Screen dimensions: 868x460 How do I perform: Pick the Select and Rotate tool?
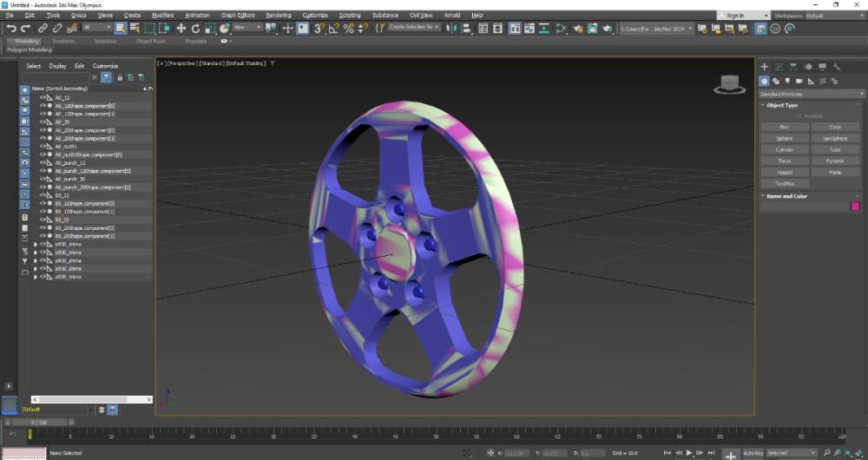coord(195,29)
